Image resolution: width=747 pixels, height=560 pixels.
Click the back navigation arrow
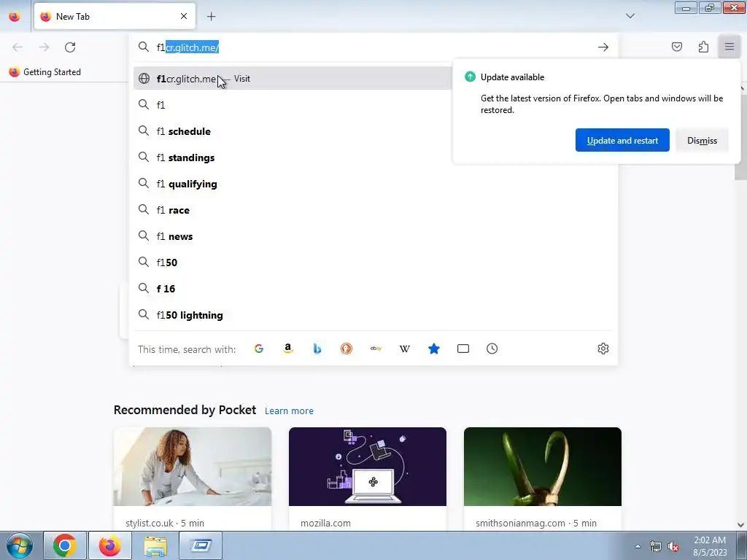tap(18, 47)
